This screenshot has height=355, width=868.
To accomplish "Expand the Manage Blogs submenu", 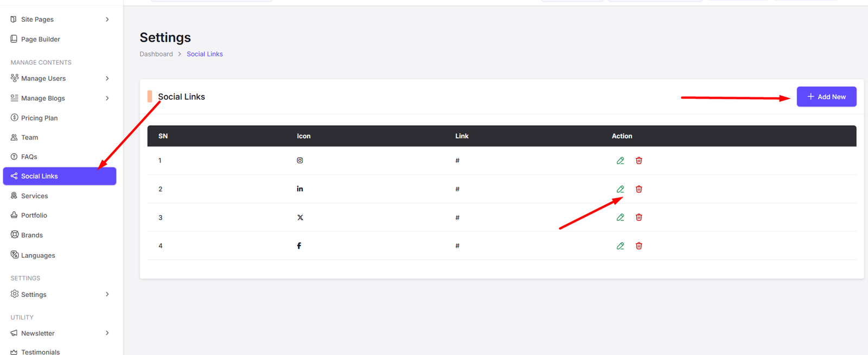I will 107,98.
